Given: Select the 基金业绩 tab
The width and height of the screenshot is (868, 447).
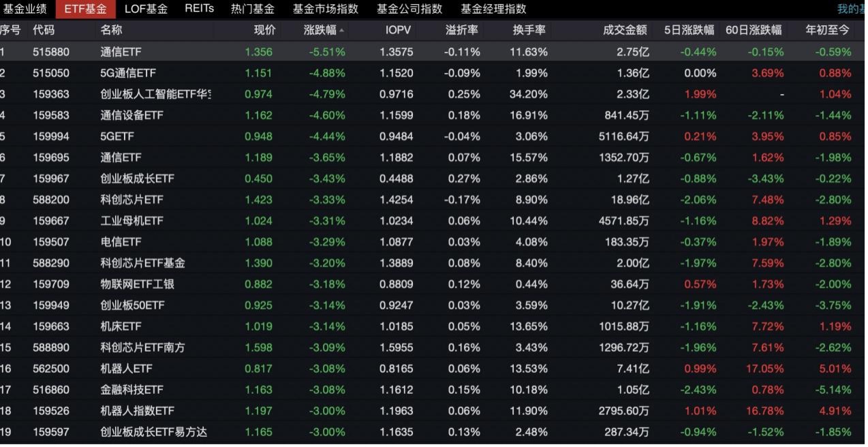Looking at the screenshot, I should pos(24,9).
